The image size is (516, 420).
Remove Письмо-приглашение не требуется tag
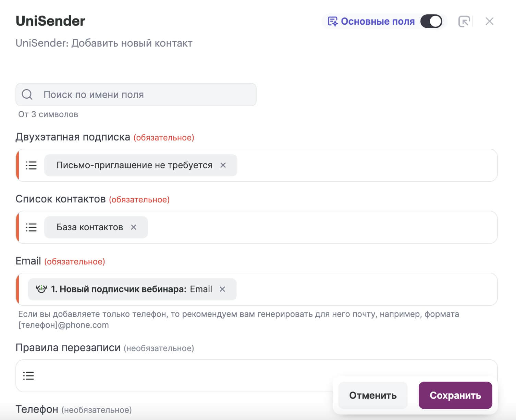(x=223, y=165)
